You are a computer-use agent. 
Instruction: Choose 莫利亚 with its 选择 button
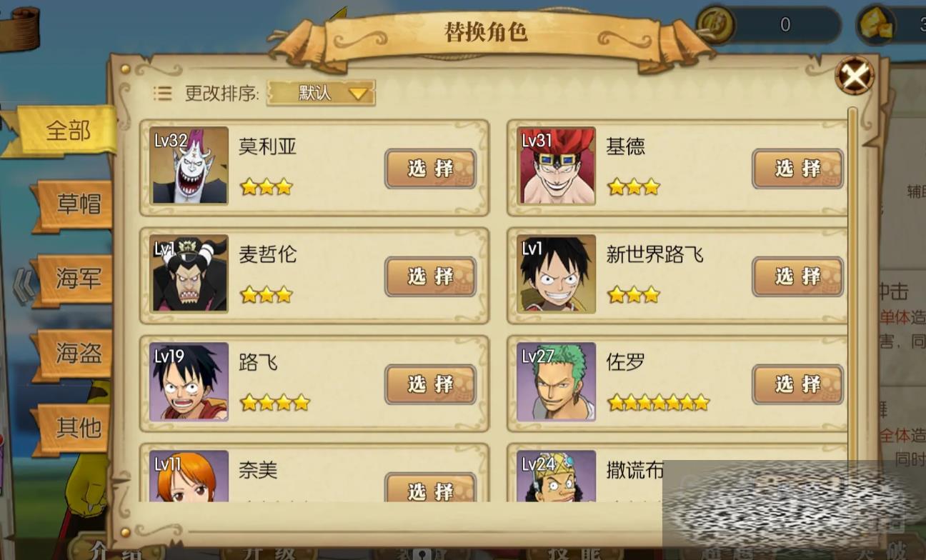[x=431, y=169]
